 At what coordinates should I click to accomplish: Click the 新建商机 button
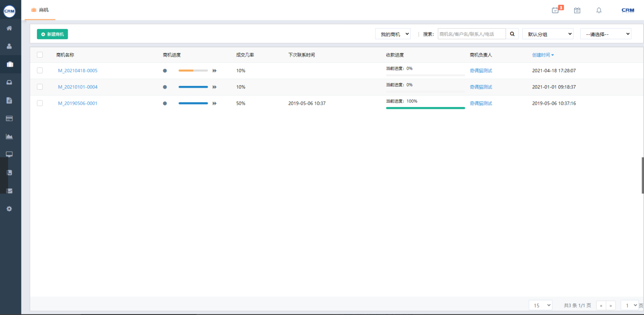pyautogui.click(x=52, y=34)
